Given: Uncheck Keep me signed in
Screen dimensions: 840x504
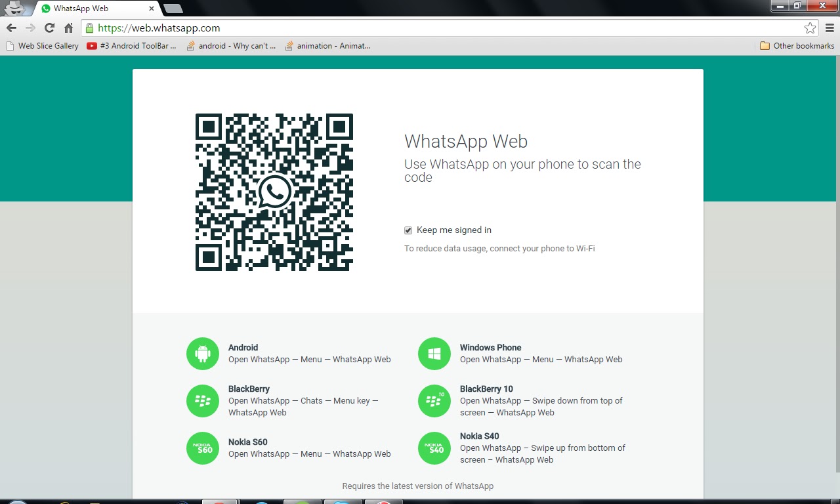Looking at the screenshot, I should [x=408, y=230].
